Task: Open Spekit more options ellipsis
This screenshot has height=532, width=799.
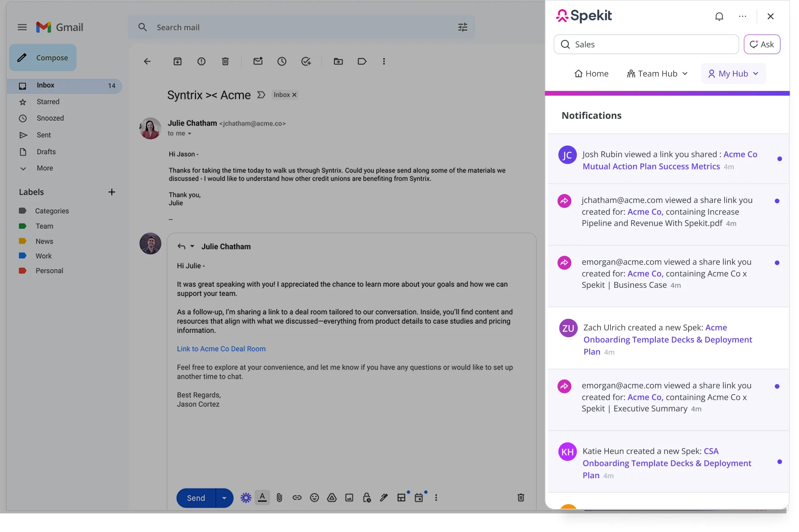Action: (x=742, y=17)
